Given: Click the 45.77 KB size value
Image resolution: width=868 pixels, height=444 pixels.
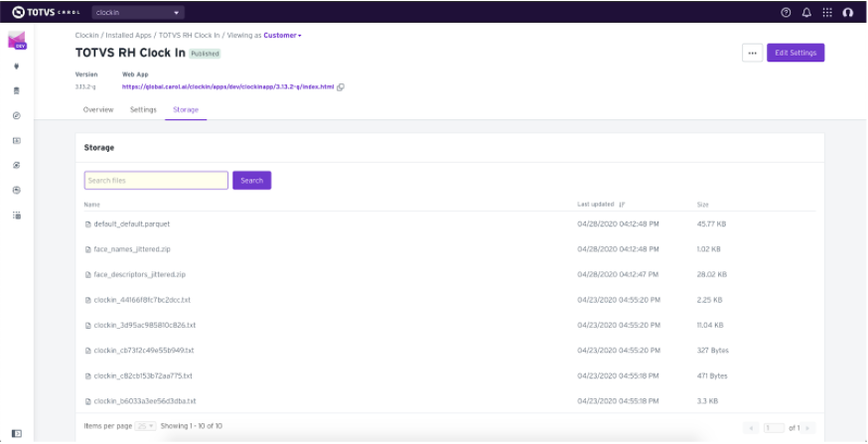Looking at the screenshot, I should (711, 224).
